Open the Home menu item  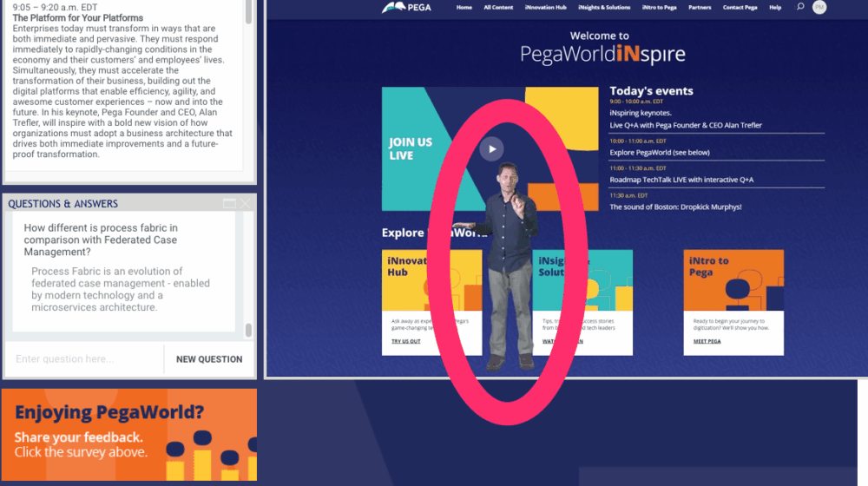pos(464,8)
